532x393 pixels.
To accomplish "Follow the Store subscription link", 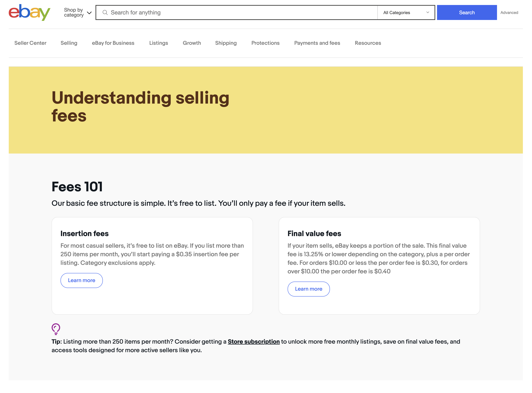I will point(254,341).
